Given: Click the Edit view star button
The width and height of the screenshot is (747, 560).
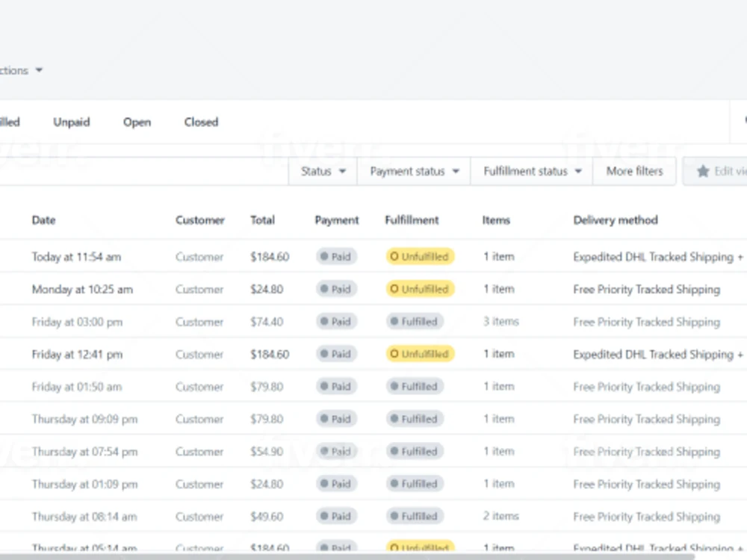Looking at the screenshot, I should point(715,172).
